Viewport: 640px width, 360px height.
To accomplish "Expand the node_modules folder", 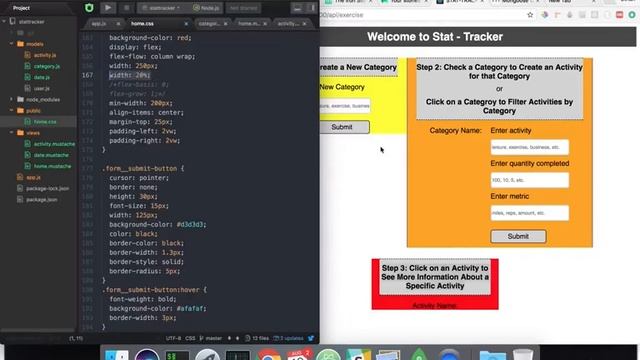I will tap(12, 99).
